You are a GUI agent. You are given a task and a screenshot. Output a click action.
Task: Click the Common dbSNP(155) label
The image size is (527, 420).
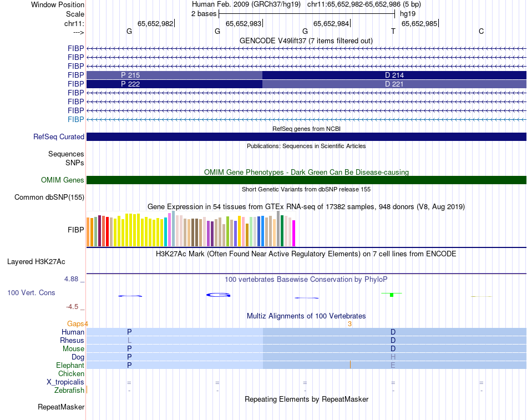pyautogui.click(x=49, y=197)
